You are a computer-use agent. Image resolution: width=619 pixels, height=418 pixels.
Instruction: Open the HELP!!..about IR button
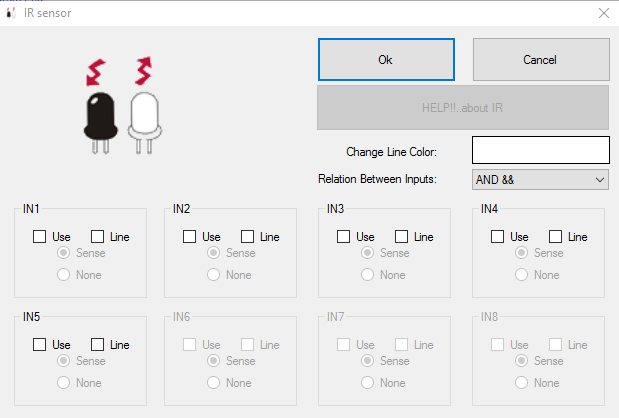tap(463, 108)
